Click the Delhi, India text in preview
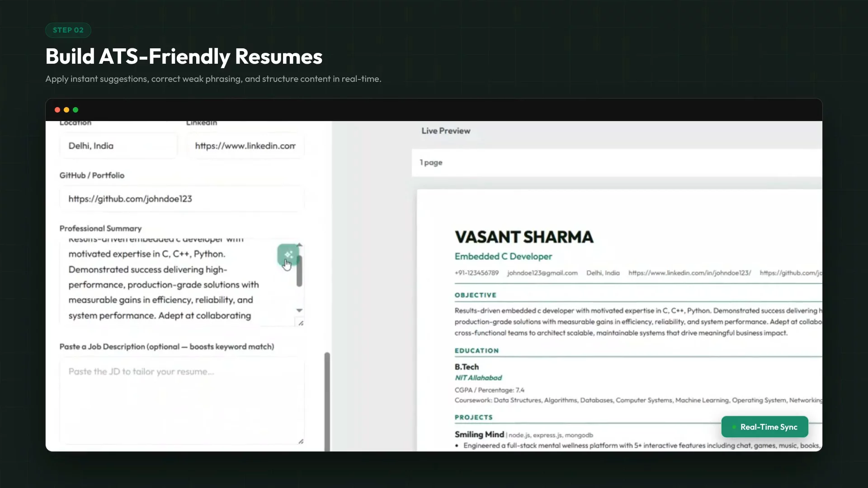This screenshot has width=868, height=488. point(603,273)
